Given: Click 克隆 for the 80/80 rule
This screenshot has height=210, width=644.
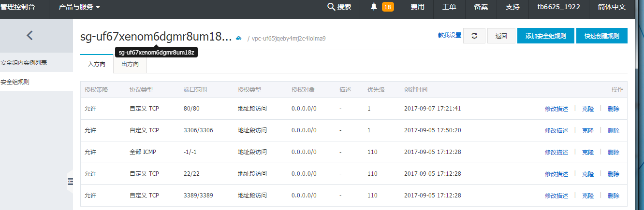Looking at the screenshot, I should pos(588,109).
